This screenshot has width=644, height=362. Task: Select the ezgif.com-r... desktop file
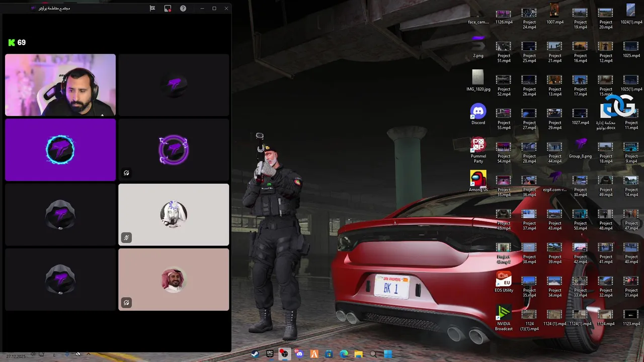point(554,182)
